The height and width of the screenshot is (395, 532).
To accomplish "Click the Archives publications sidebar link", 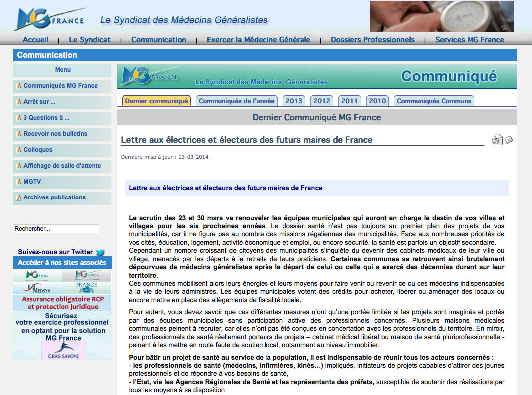I will coord(54,197).
